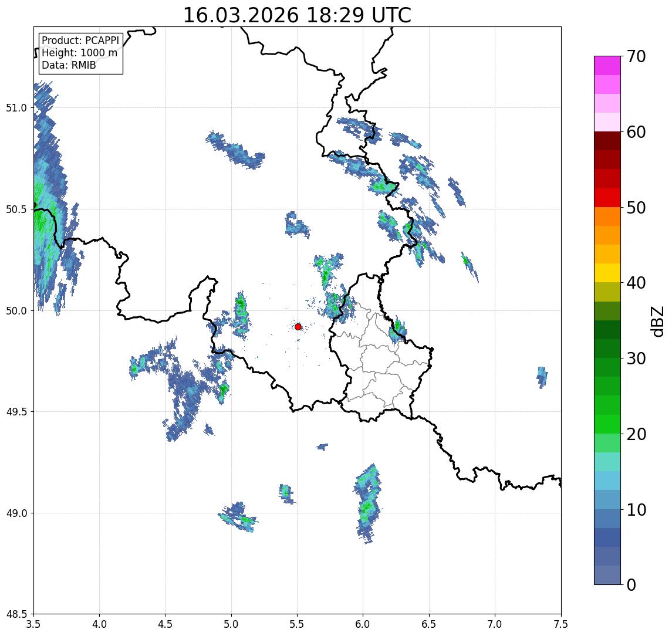Click the longitude axis label 3.5
672x636 pixels.
click(x=33, y=624)
